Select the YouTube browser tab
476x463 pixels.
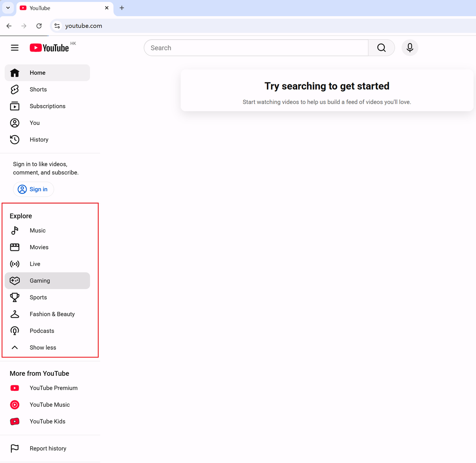click(x=65, y=8)
